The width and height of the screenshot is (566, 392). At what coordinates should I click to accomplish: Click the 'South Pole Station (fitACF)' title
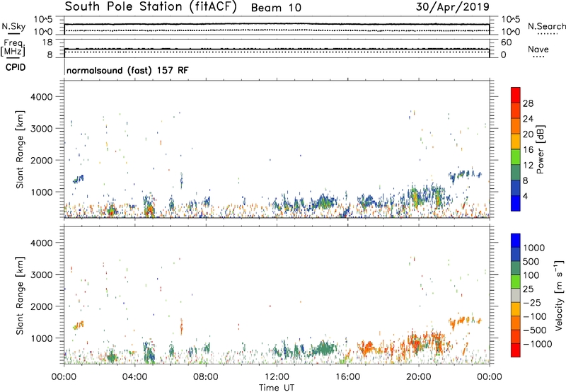(151, 7)
